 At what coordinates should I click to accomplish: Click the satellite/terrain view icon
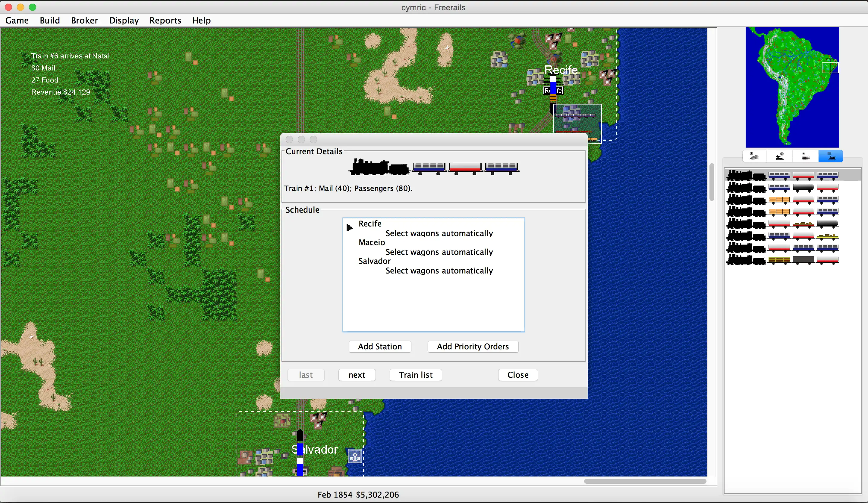point(754,156)
